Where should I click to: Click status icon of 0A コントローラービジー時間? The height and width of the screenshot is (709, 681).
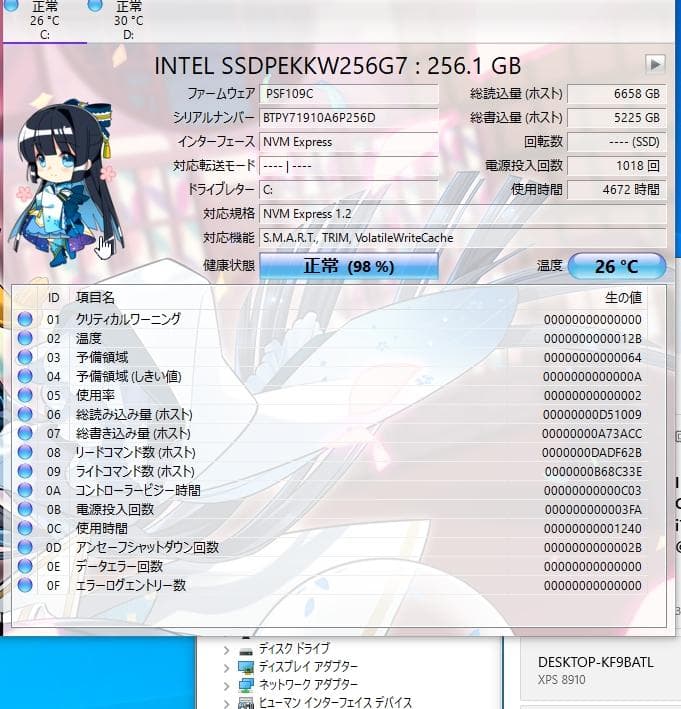coord(25,490)
